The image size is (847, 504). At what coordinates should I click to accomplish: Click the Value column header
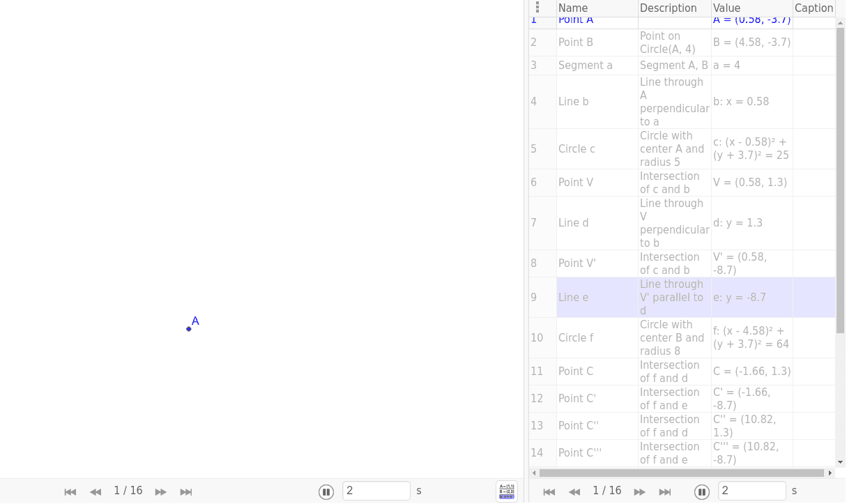point(751,8)
